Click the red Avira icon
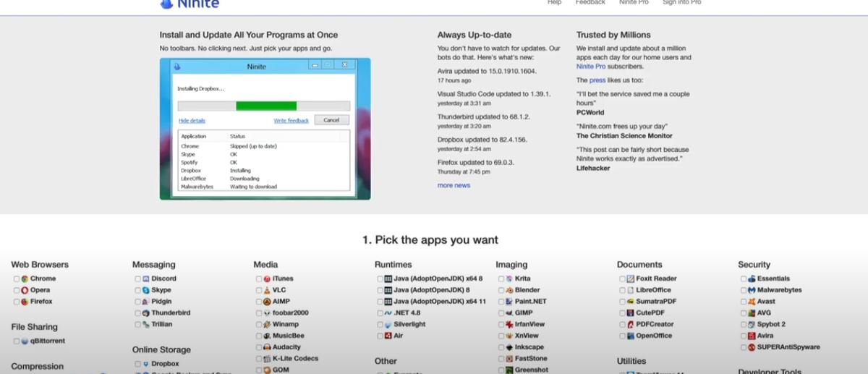 click(752, 336)
